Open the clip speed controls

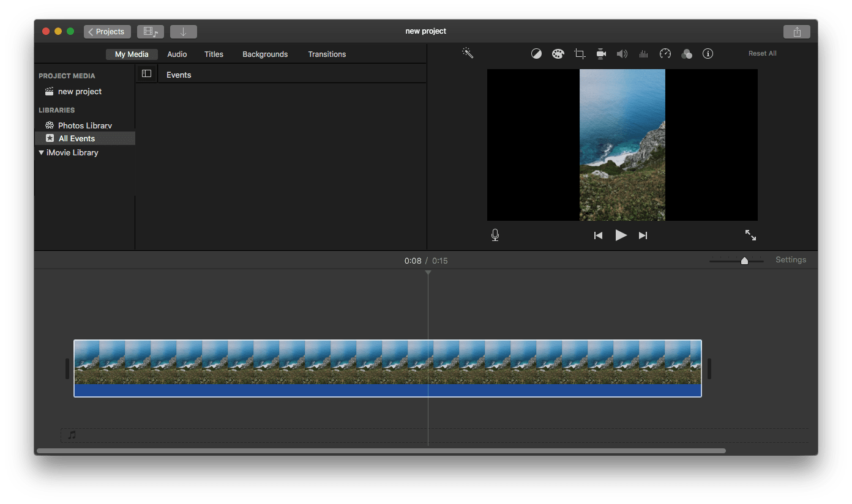point(665,53)
